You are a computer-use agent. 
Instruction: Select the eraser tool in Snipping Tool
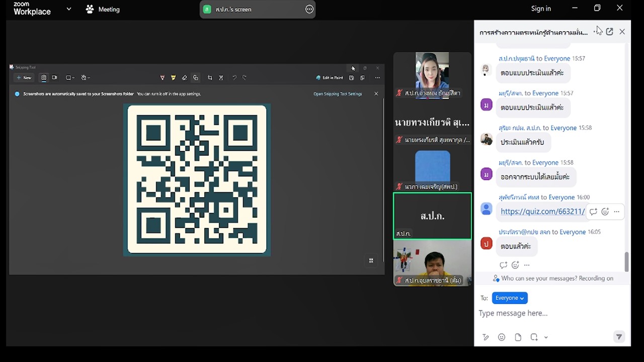click(x=184, y=77)
